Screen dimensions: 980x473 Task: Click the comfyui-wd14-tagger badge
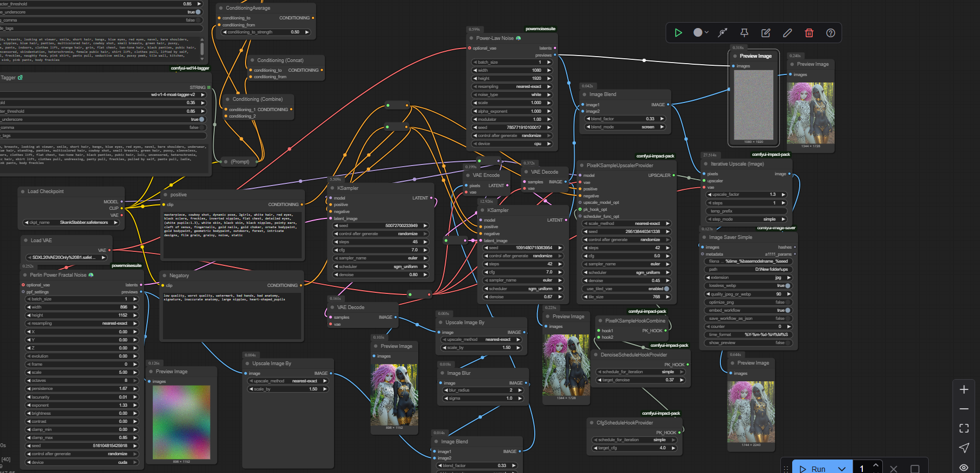click(190, 68)
